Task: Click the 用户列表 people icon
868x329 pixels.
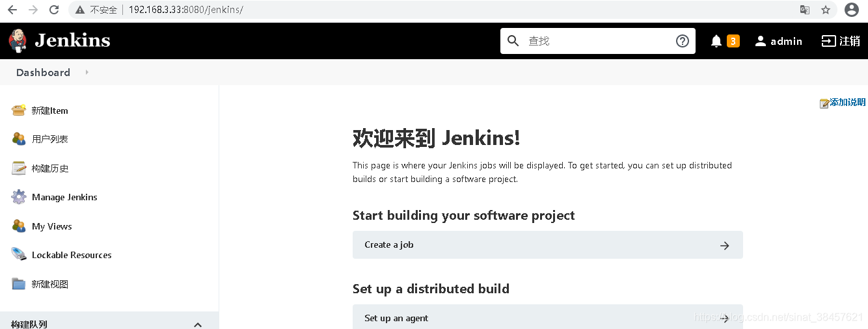Action: (x=19, y=138)
